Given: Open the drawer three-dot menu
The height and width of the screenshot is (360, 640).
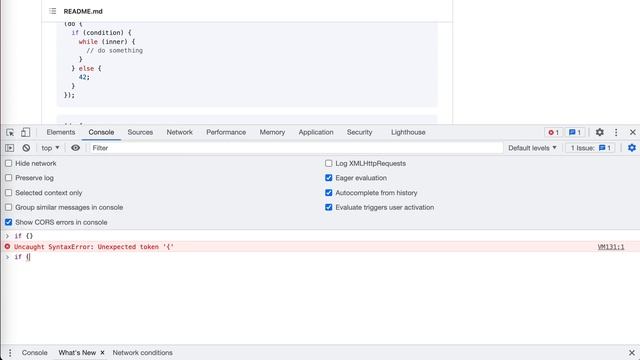Looking at the screenshot, I should (10, 353).
